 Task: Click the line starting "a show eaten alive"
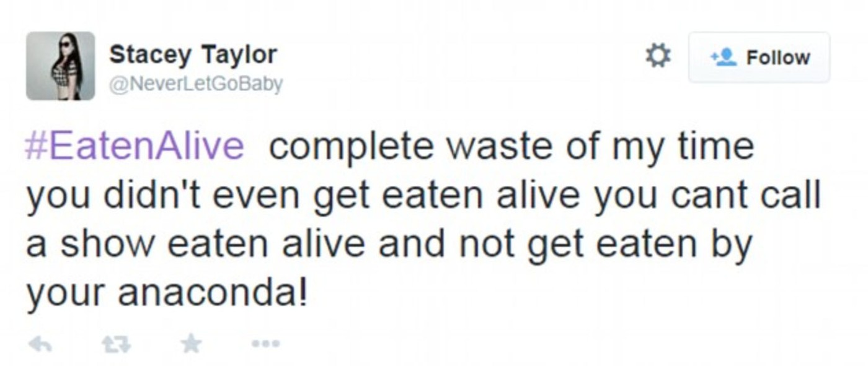pos(389,243)
